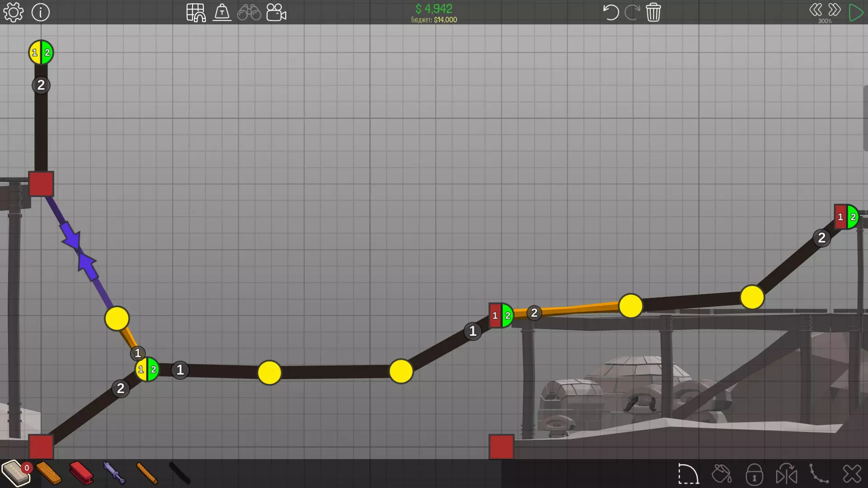Activate the arc/trace drawing tool
The image size is (868, 488).
(x=688, y=474)
